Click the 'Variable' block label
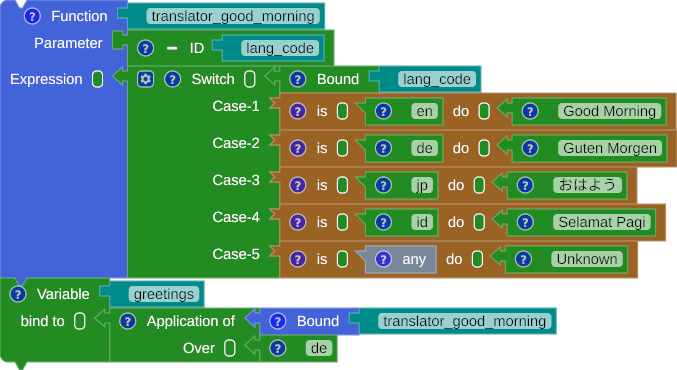 coord(63,294)
